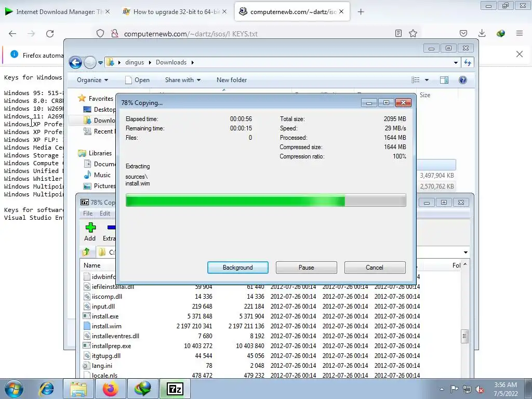This screenshot has height=399, width=532.
Task: Open Action Center flag icon
Action: tap(454, 389)
